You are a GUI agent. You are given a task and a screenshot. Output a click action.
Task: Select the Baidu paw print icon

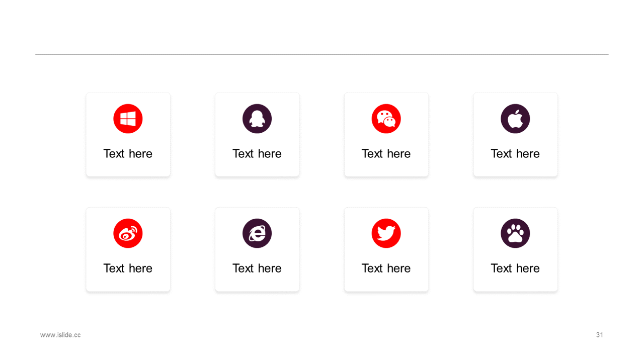(x=515, y=233)
